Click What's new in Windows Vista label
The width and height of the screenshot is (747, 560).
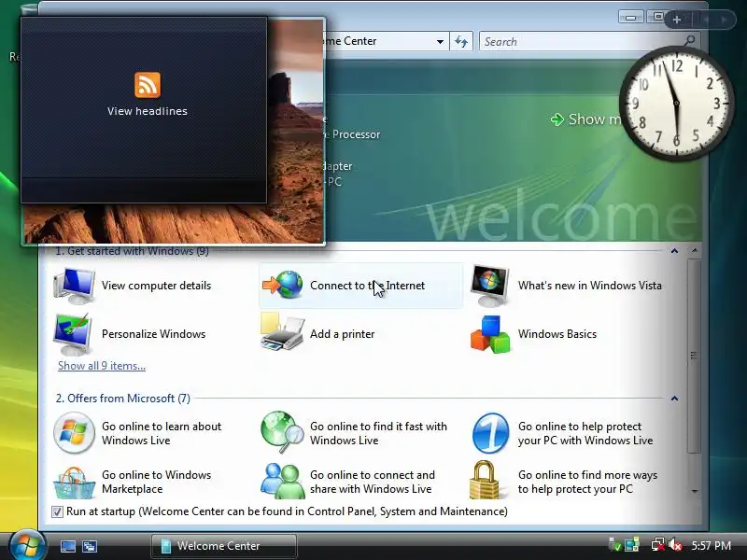(x=590, y=286)
